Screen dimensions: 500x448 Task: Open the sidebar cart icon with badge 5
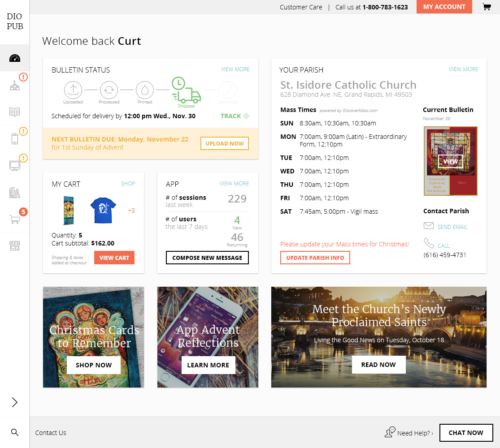[15, 219]
